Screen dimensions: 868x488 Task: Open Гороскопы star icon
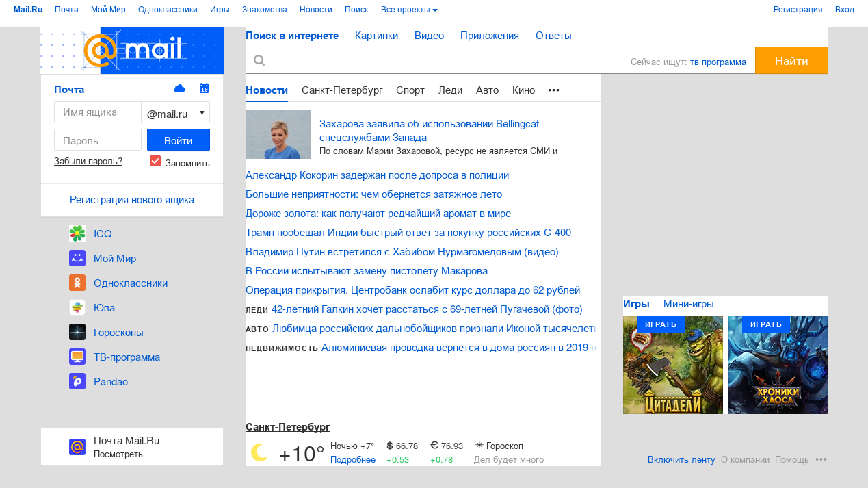click(x=77, y=332)
